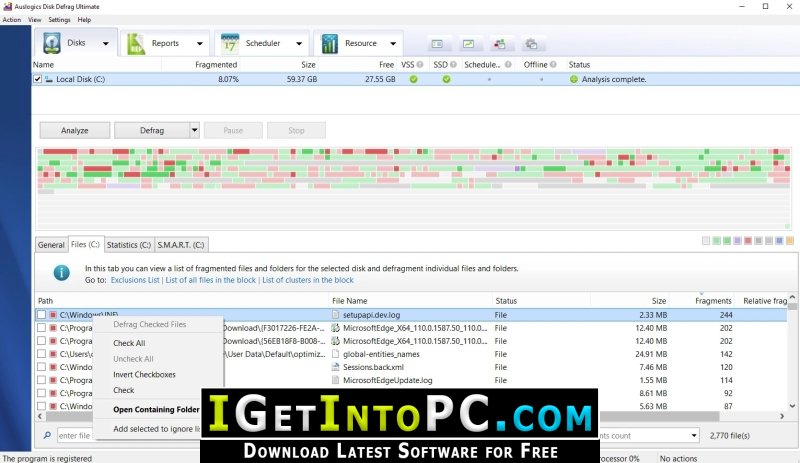Click the blue cluster legend swatch
This screenshot has height=463, width=800.
pyautogui.click(x=779, y=240)
